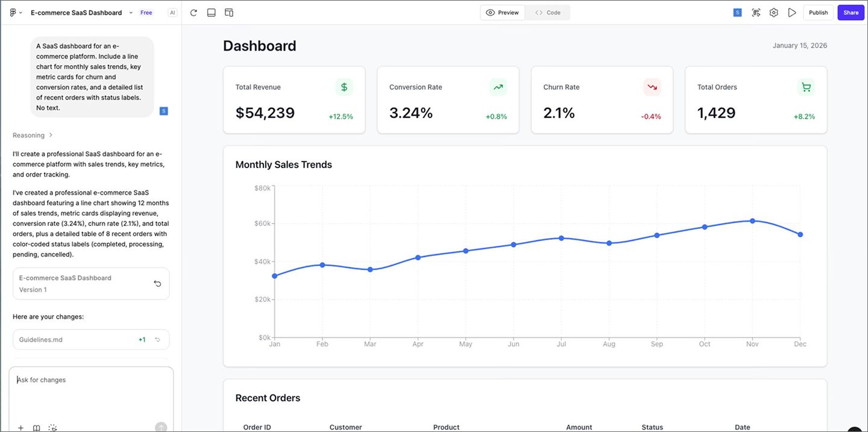Click the Publish button
The width and height of the screenshot is (868, 432).
[818, 12]
